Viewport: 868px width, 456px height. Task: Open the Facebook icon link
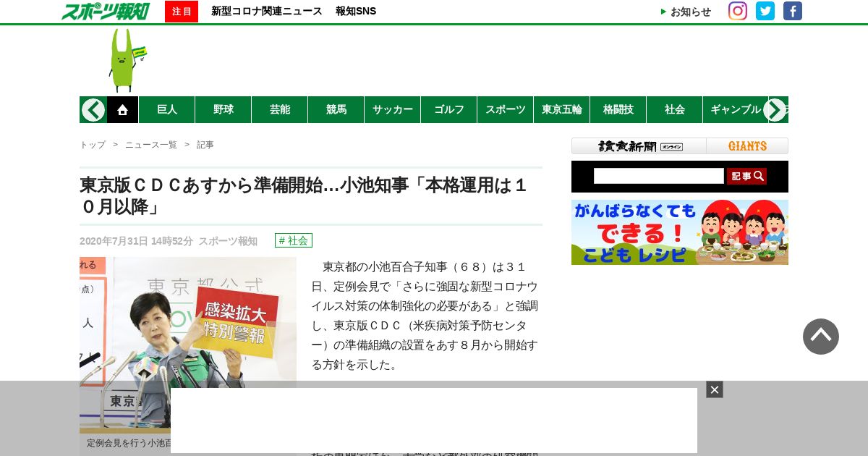coord(793,11)
